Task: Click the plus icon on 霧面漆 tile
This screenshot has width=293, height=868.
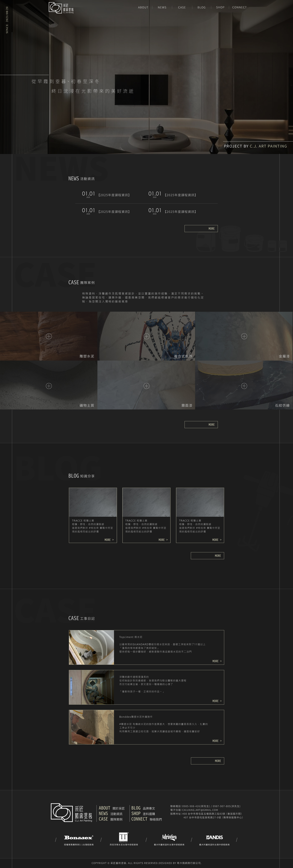Action: pyautogui.click(x=146, y=385)
